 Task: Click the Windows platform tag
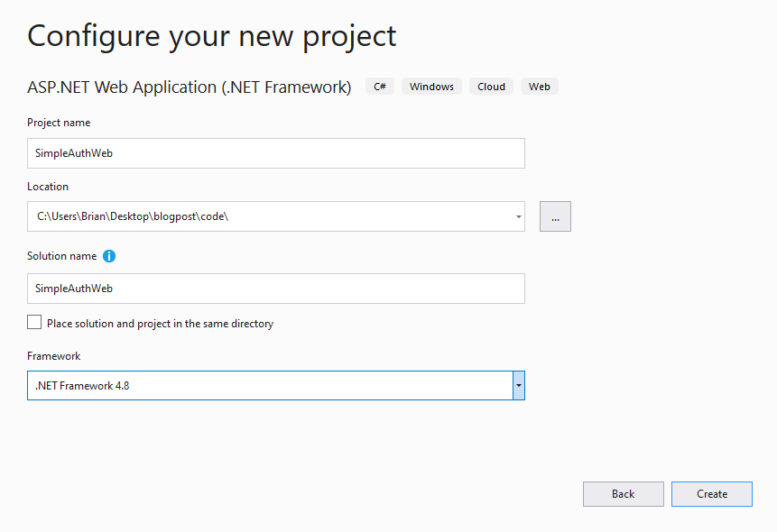[x=431, y=87]
